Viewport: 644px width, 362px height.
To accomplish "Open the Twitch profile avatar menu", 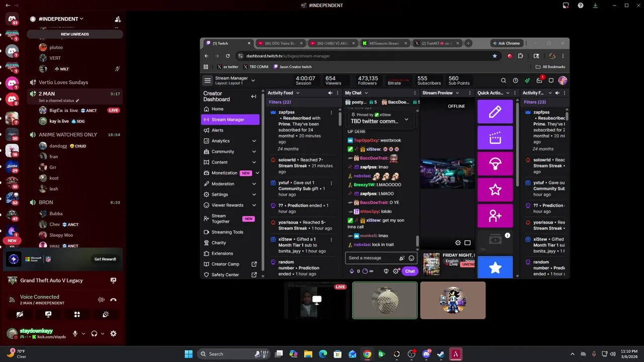I will pos(562,80).
